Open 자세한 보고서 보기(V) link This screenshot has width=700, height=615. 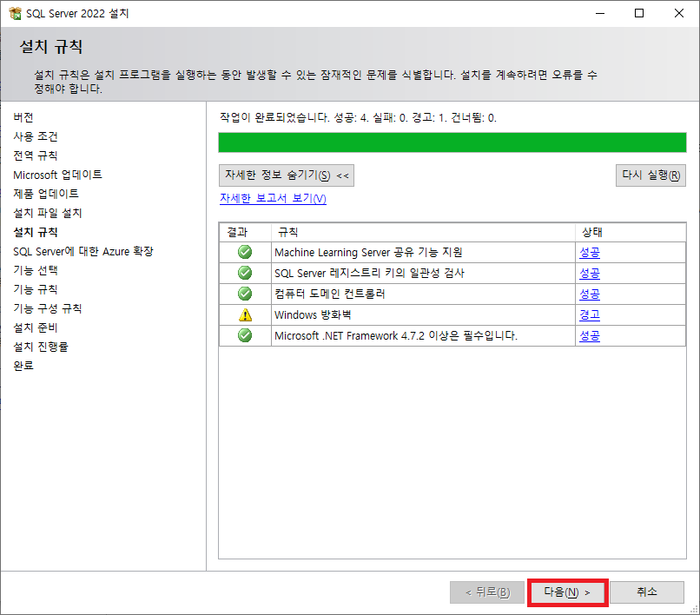pyautogui.click(x=273, y=198)
